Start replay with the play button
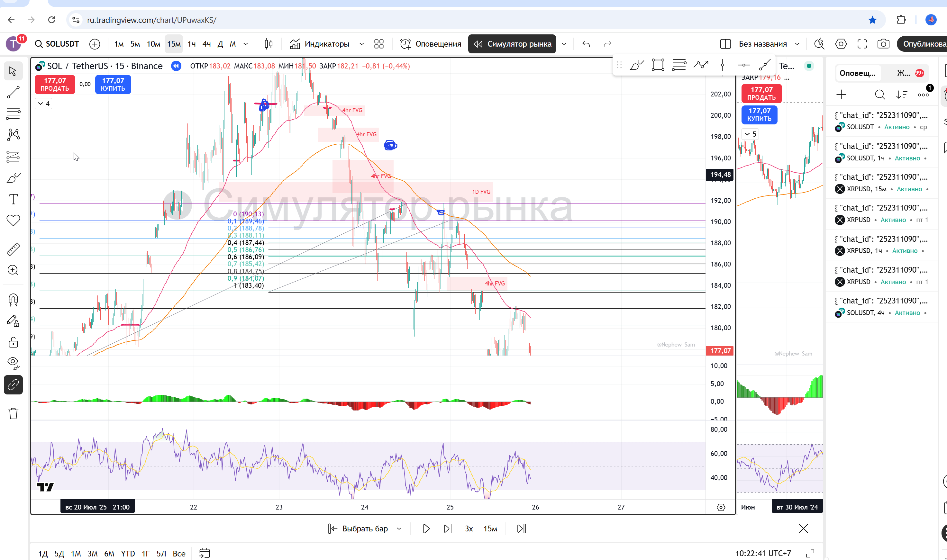The image size is (947, 560). coord(426,529)
